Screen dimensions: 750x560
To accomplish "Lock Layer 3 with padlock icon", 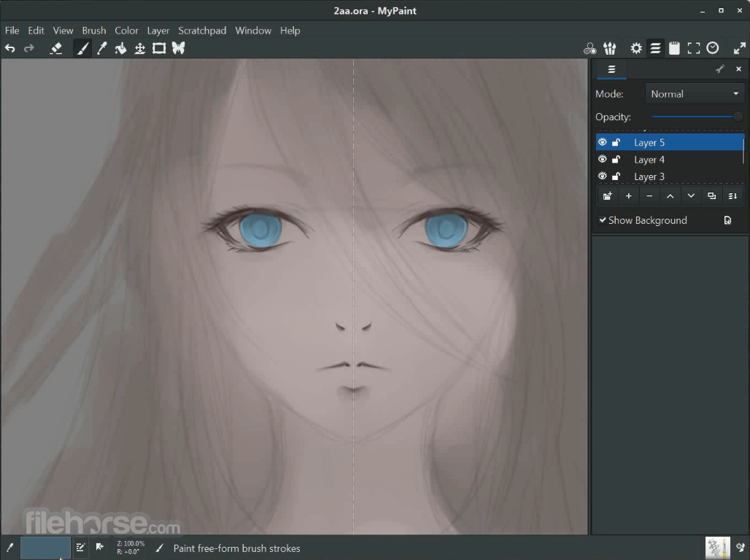I will pos(616,176).
